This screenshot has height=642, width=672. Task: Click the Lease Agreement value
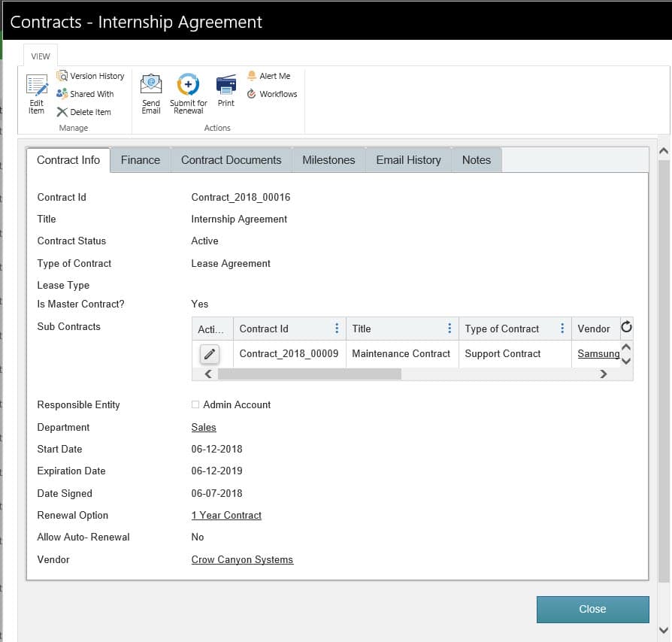pos(231,264)
